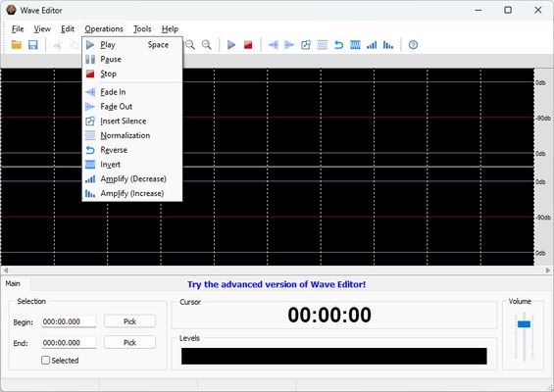
Task: Open the View menu
Action: (x=42, y=29)
